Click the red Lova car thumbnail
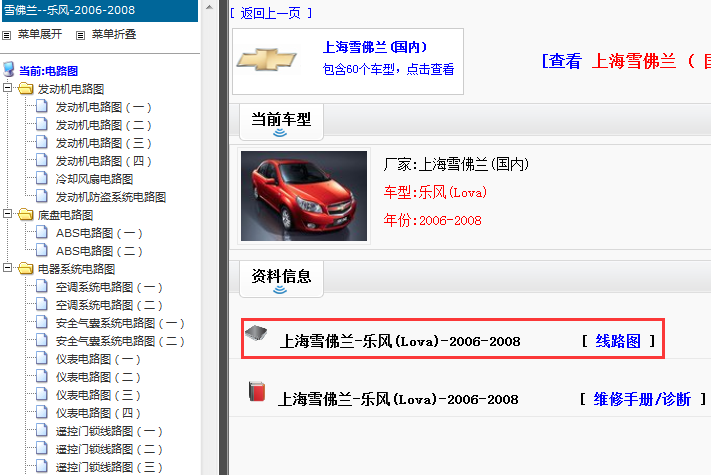Screen dimensions: 711x475 coord(304,196)
